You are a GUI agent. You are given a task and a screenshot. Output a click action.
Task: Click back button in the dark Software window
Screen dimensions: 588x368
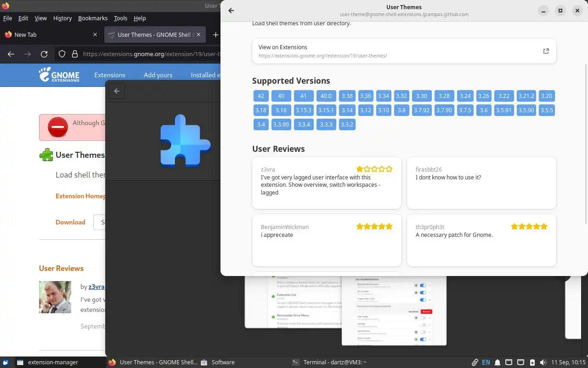click(x=117, y=91)
